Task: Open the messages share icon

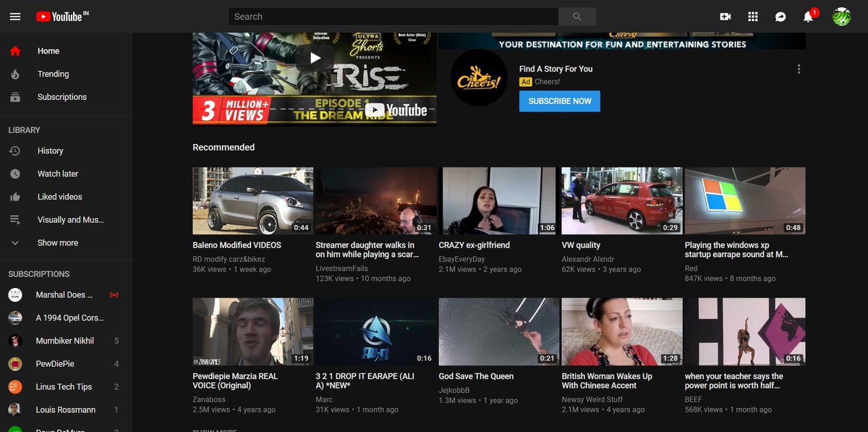Action: 780,17
